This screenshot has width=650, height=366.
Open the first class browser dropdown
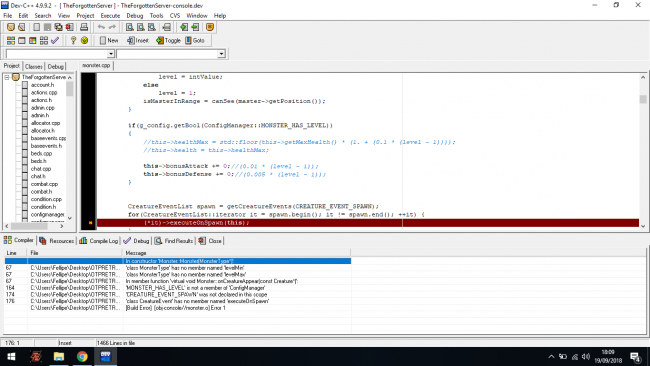[x=111, y=54]
